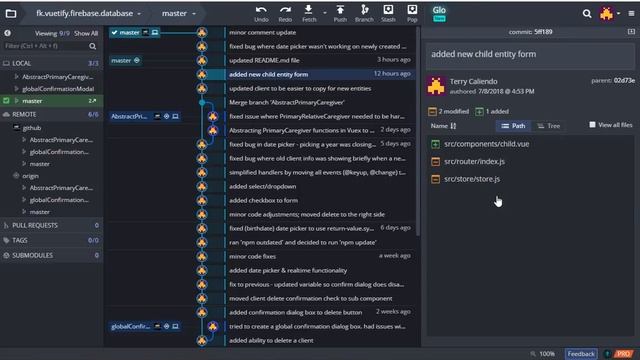640x360 pixels.
Task: Click the globalConfir... branch label in graph
Action: coord(145,327)
